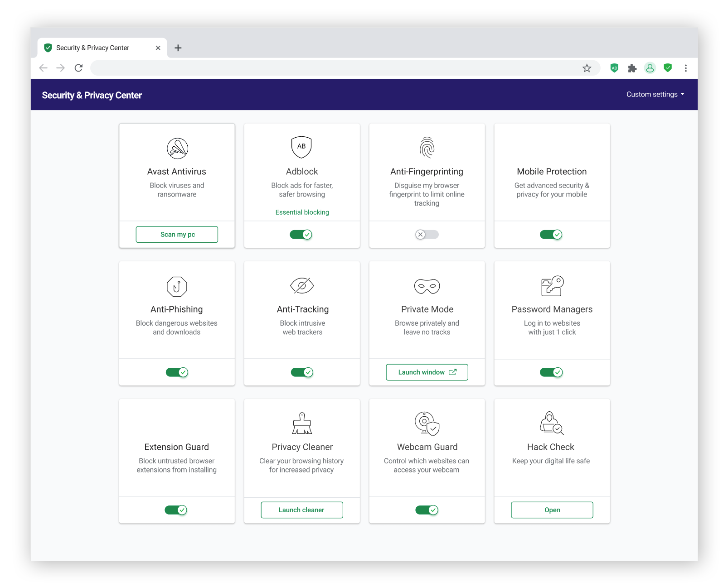The image size is (728, 587).
Task: Click the Anti-Tracking crossed eye icon
Action: click(302, 285)
